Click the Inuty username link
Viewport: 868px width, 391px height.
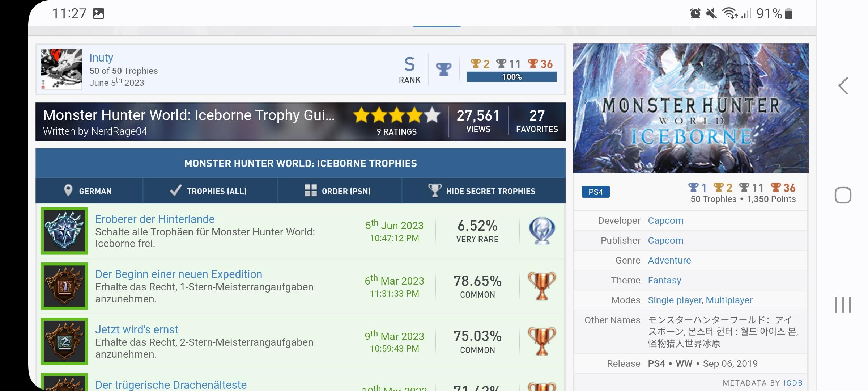(101, 58)
